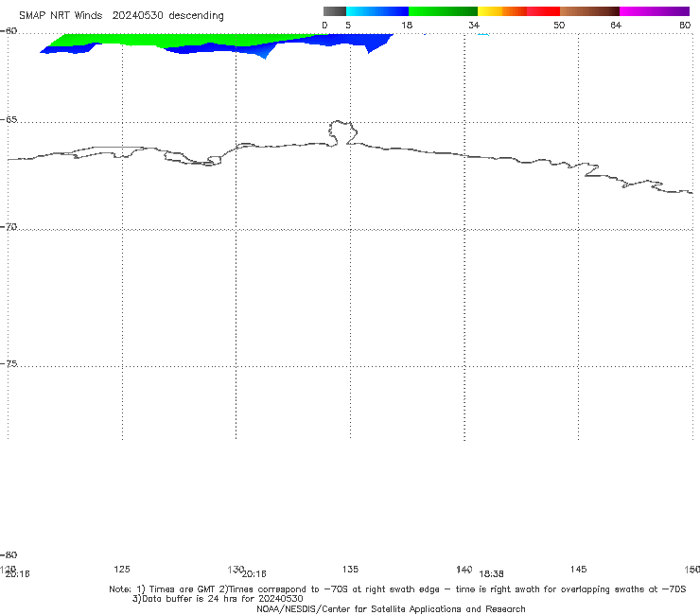Click the gray segment of the color bar
The image size is (700, 615).
pos(334,11)
